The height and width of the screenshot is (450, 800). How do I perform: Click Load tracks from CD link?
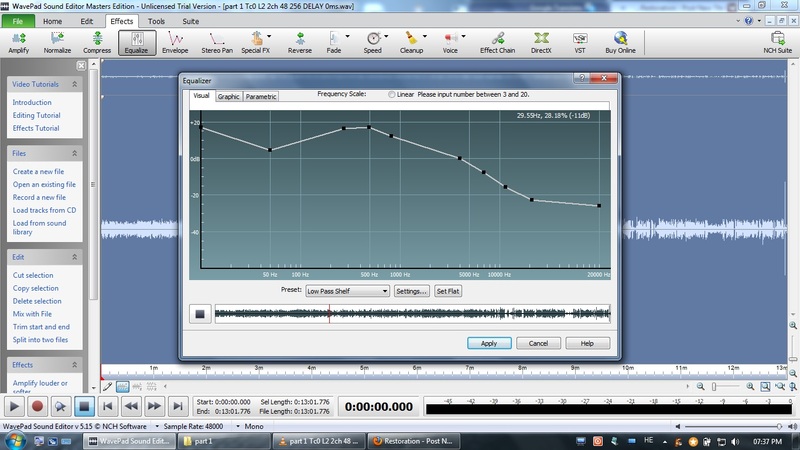click(44, 210)
